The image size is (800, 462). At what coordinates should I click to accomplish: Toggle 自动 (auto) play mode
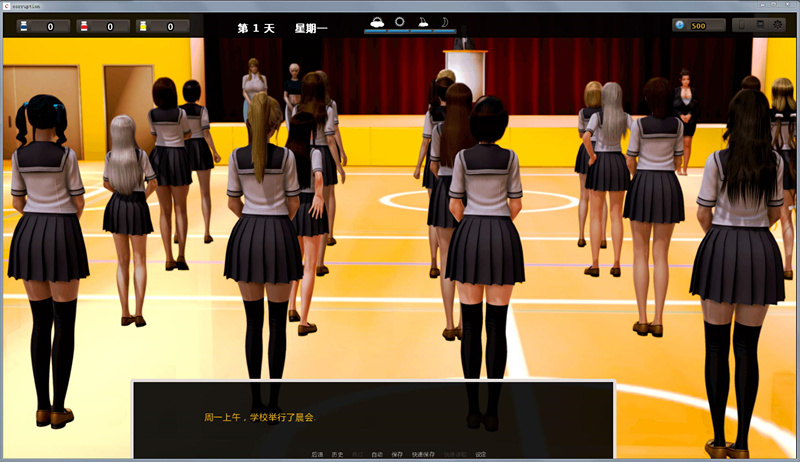coord(377,454)
